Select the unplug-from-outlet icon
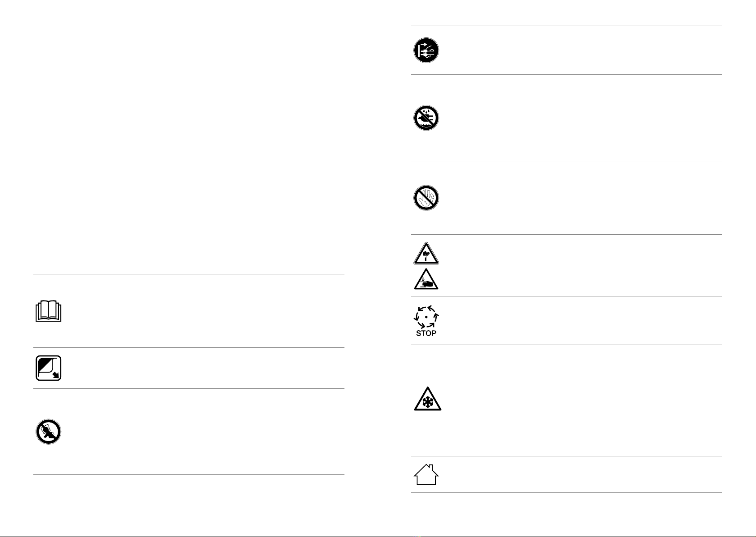 pos(426,50)
